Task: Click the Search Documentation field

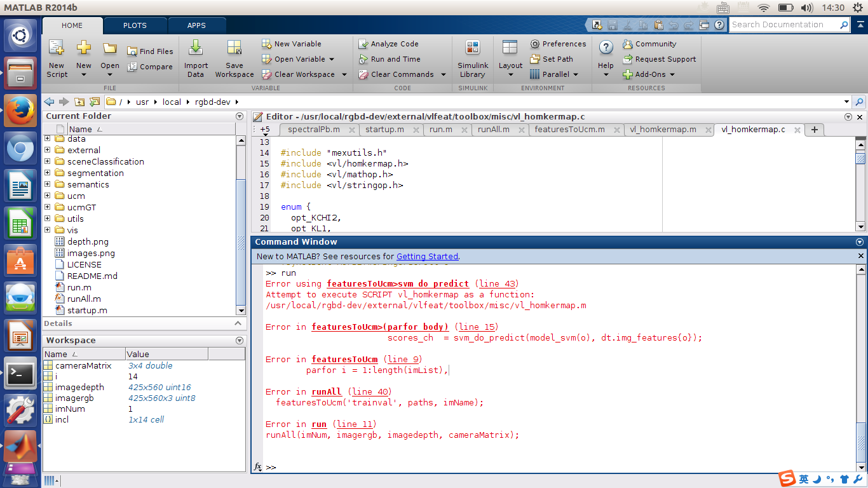Action: point(783,25)
